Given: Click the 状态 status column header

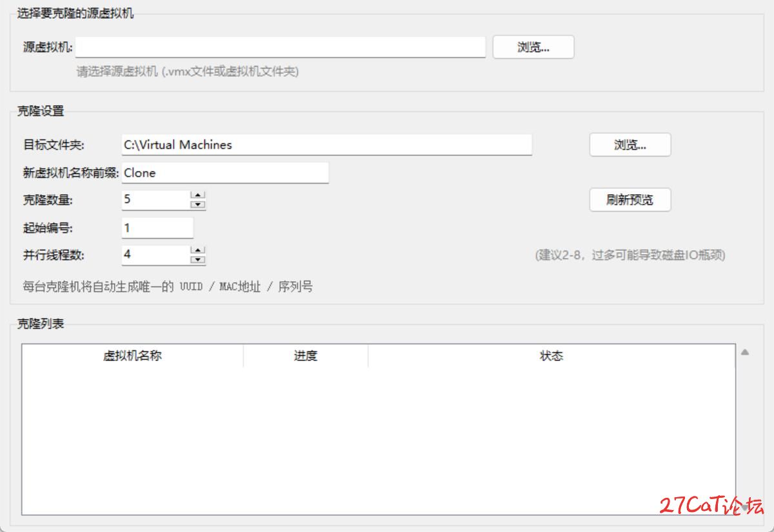Looking at the screenshot, I should pyautogui.click(x=551, y=356).
